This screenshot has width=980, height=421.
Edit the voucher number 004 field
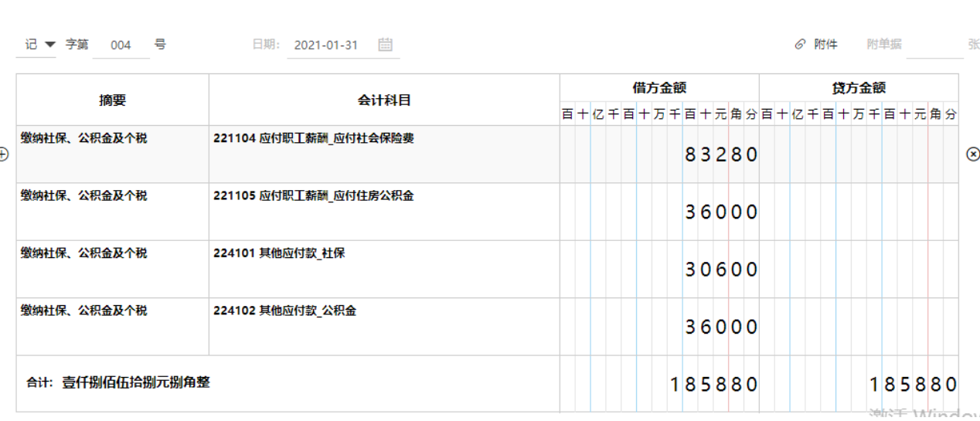(121, 45)
